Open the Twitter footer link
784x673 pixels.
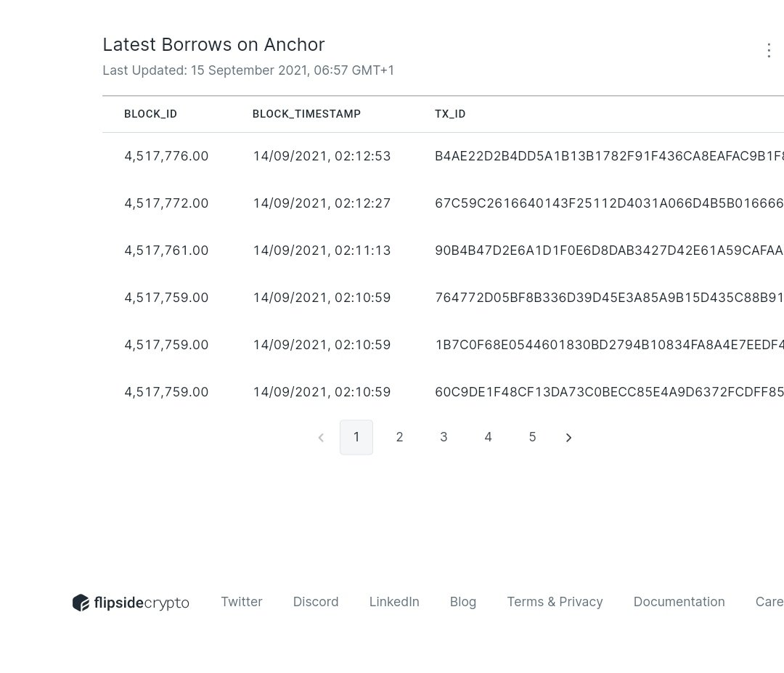point(242,602)
